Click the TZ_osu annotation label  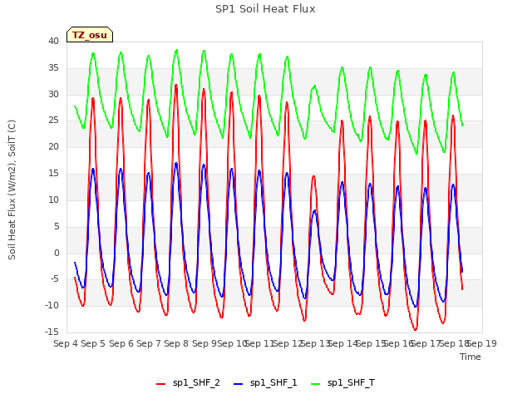pyautogui.click(x=90, y=35)
